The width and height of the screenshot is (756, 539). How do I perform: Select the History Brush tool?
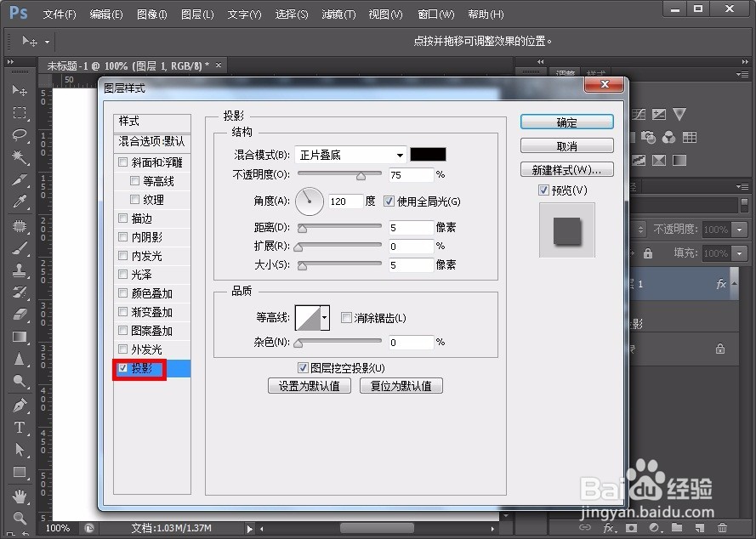tap(20, 292)
